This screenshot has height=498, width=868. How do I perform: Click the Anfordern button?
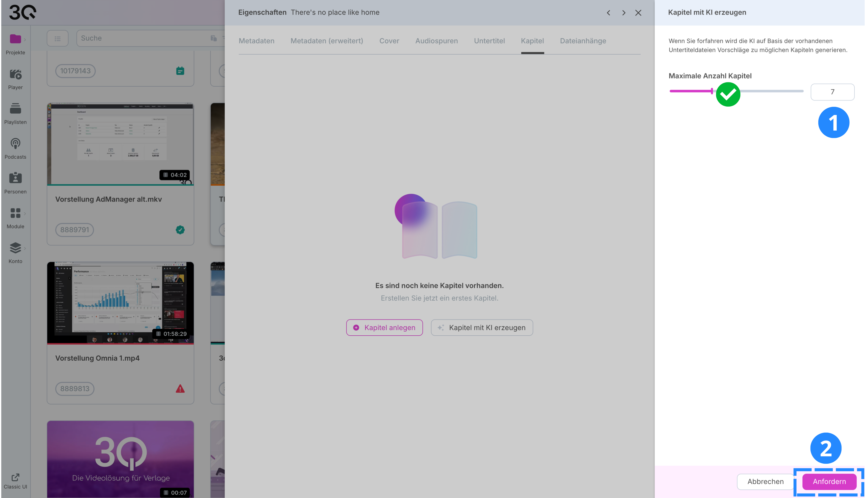click(829, 481)
